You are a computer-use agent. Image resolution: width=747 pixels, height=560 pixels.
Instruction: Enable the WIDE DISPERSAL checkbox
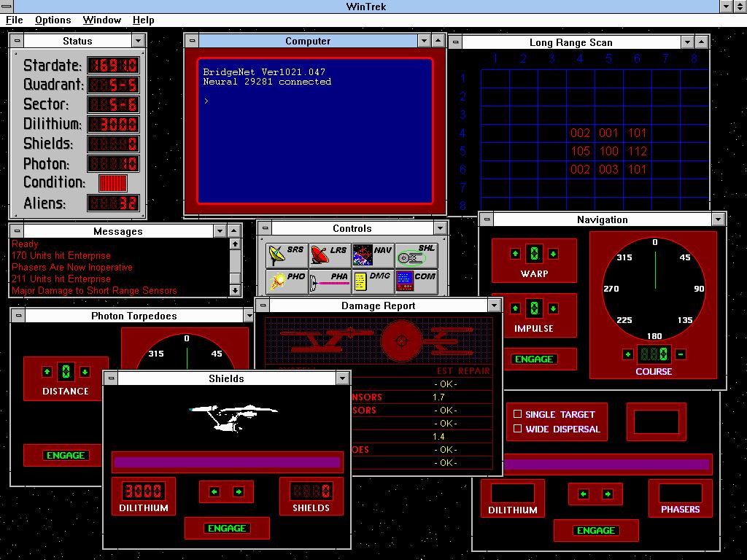(x=517, y=429)
